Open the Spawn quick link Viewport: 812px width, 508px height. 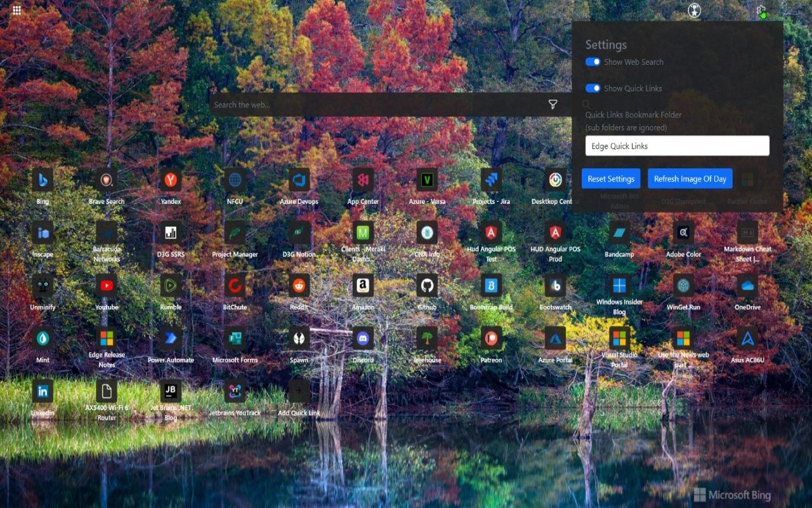(x=299, y=338)
